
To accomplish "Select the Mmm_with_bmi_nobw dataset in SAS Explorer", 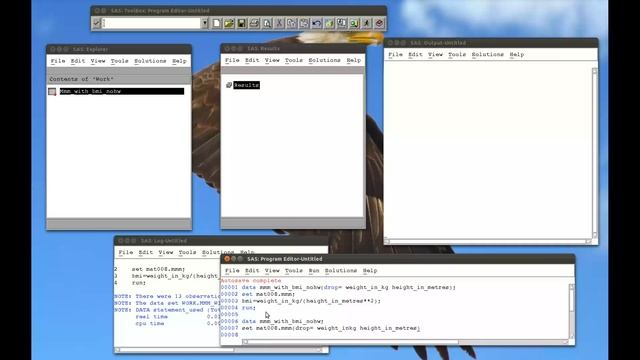I will tap(122, 91).
